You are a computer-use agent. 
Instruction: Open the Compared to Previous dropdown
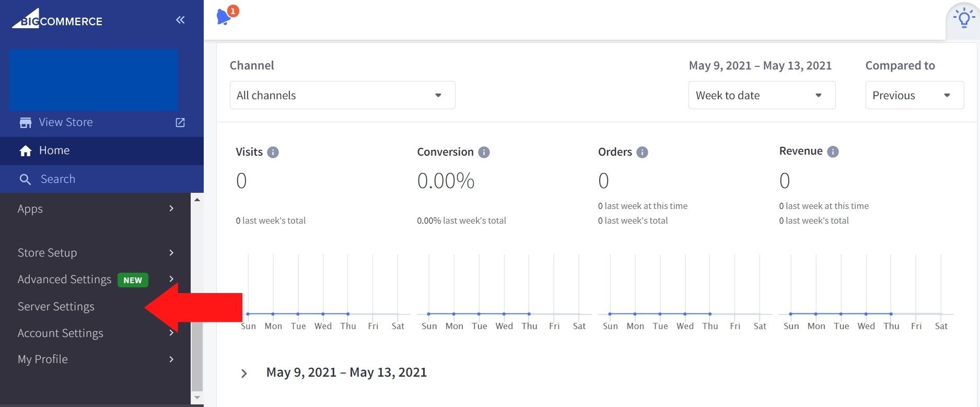[x=914, y=95]
